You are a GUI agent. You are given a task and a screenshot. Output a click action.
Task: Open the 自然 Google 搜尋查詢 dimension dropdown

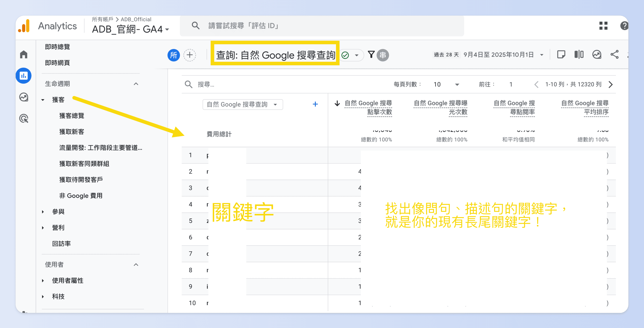(x=242, y=104)
